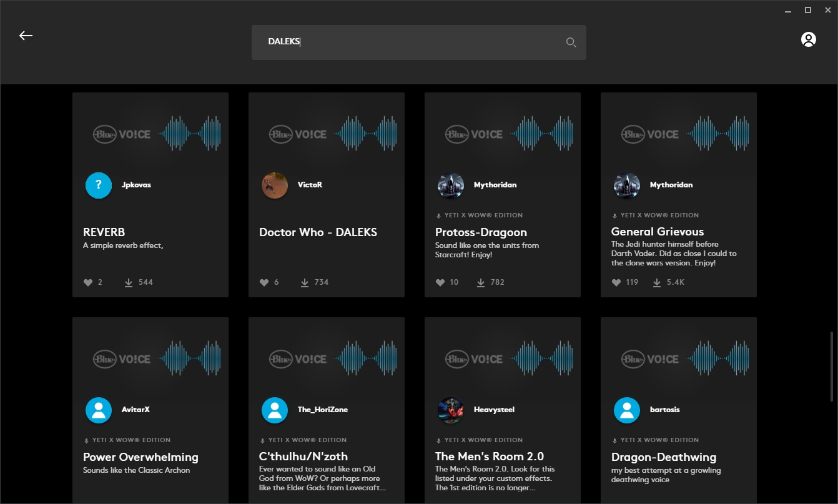Open the Dragon-Deathwing preset title
Viewport: 838px width, 504px height.
tap(664, 457)
